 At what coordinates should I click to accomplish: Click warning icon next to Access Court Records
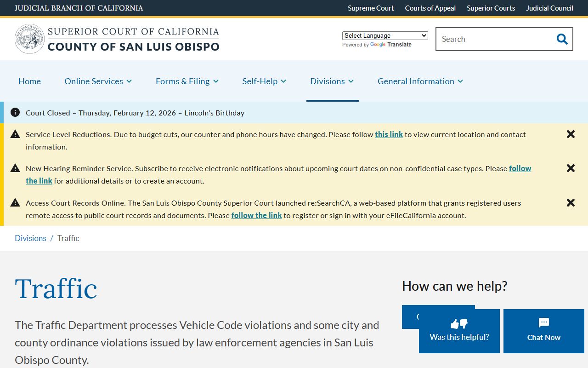coord(15,202)
